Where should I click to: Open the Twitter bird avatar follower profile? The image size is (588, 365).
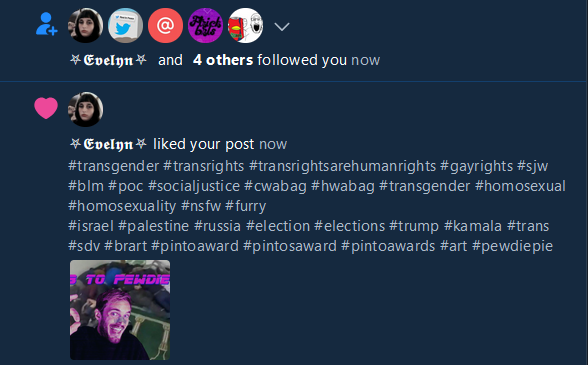point(125,26)
